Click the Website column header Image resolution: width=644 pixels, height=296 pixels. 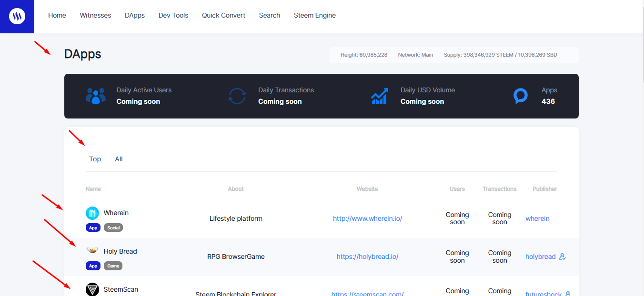tap(367, 189)
